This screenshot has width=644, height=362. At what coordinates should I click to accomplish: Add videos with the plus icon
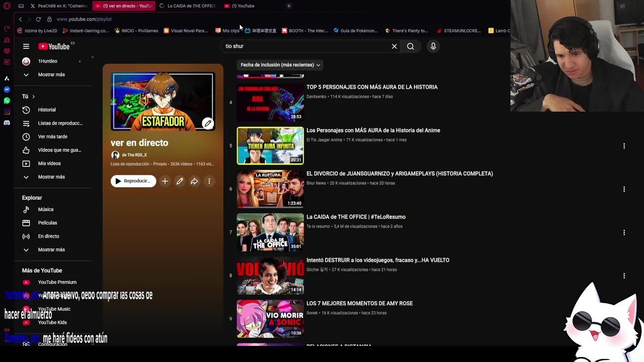[x=165, y=181]
